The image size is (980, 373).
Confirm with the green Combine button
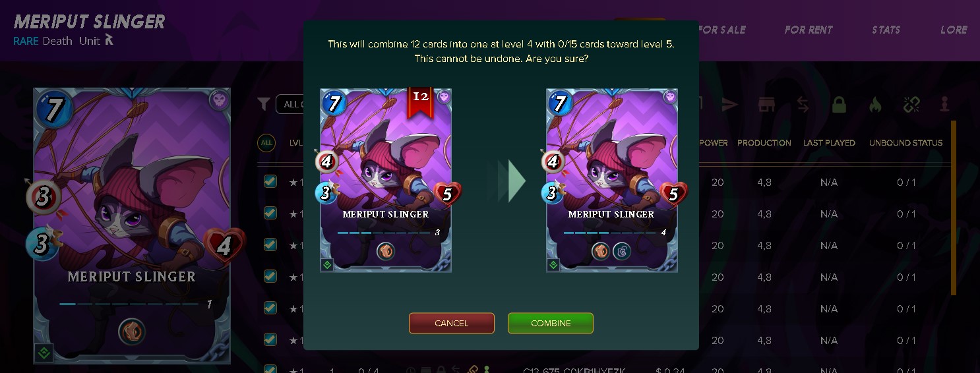pos(551,323)
